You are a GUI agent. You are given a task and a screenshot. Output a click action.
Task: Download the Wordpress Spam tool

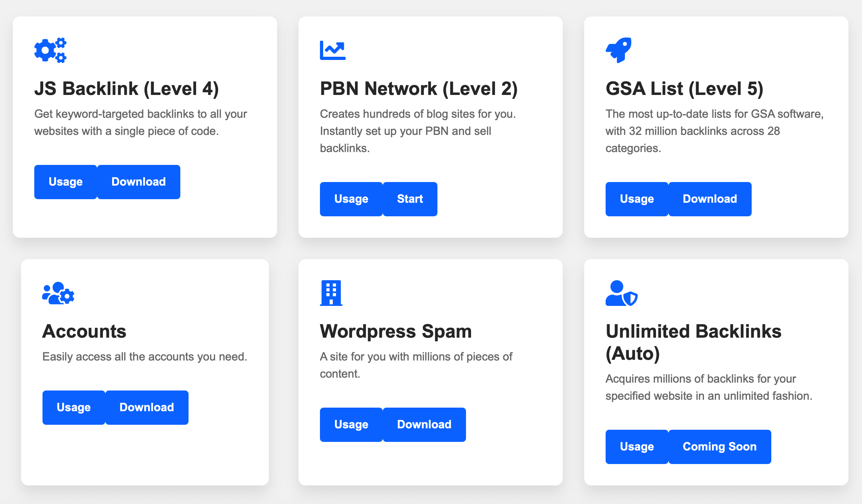[x=424, y=425]
